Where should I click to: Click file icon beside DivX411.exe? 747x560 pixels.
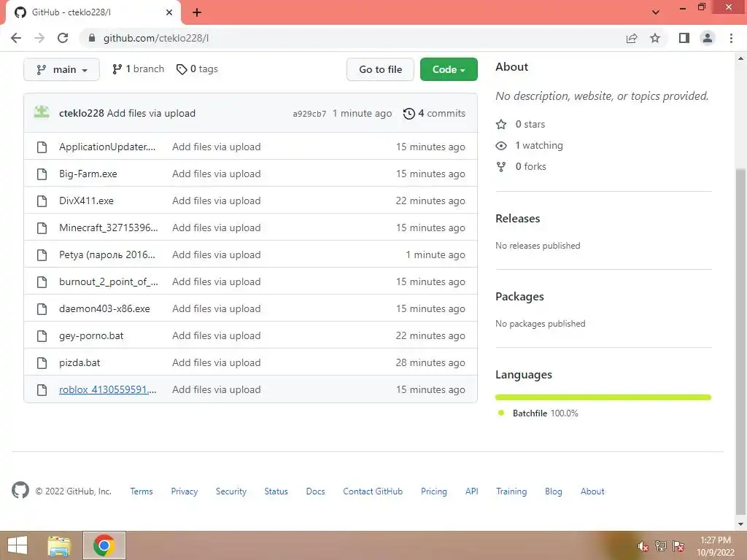pyautogui.click(x=42, y=201)
